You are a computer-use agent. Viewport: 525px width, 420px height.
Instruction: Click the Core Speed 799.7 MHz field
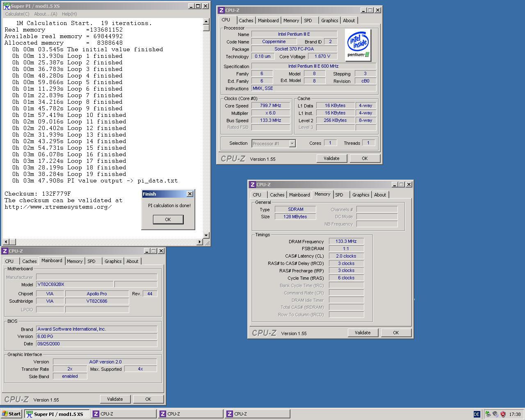pos(271,106)
